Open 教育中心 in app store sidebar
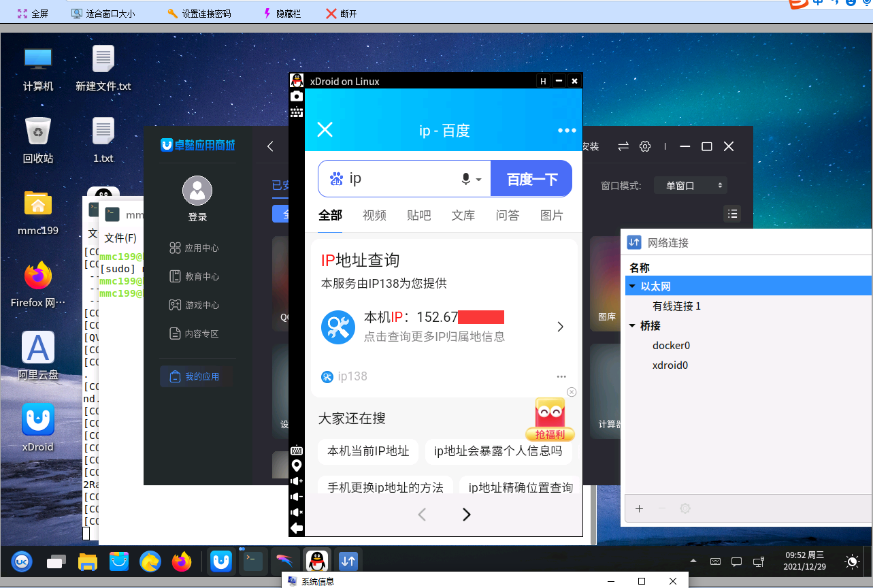873x588 pixels. (194, 277)
